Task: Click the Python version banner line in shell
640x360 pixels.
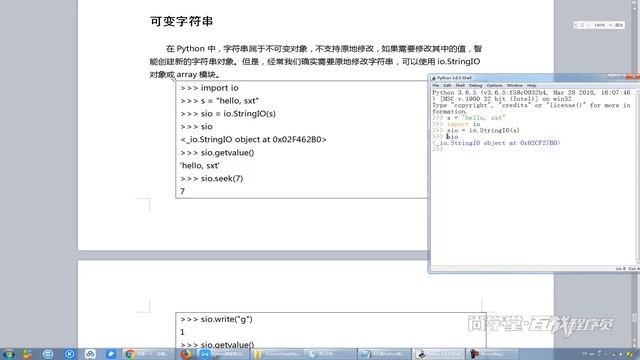Action: 531,93
